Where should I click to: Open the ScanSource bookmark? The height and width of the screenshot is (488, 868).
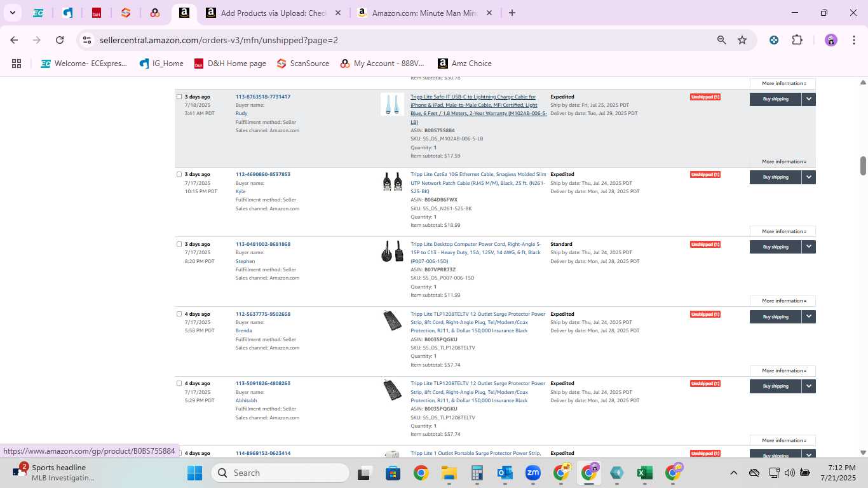click(x=303, y=64)
